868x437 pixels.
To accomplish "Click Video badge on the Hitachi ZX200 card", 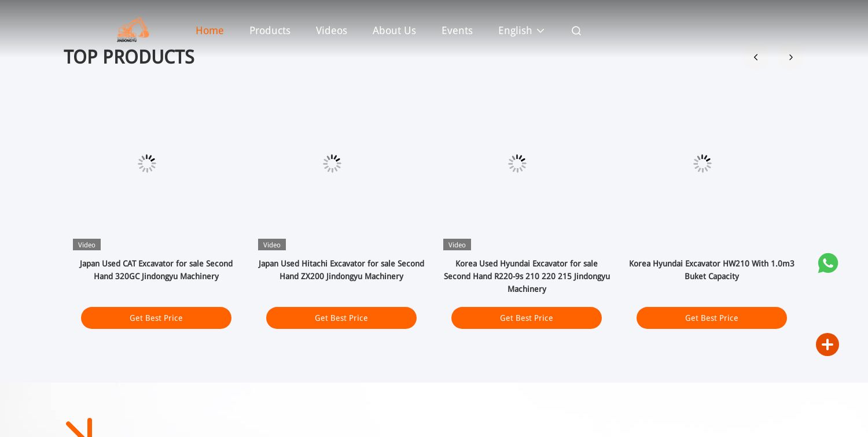I will pos(271,245).
